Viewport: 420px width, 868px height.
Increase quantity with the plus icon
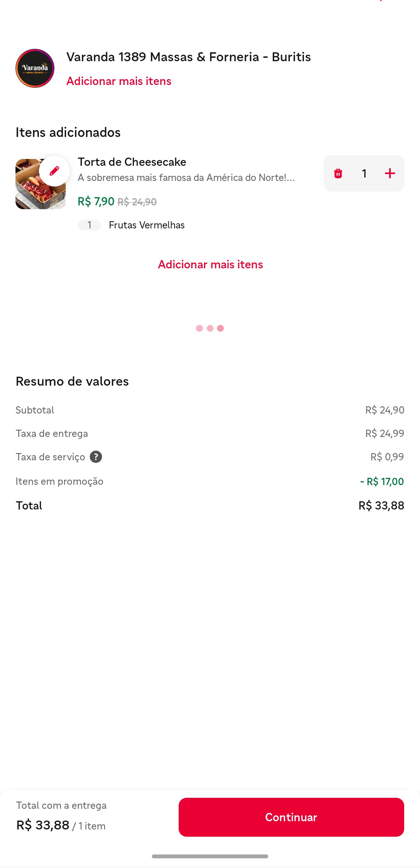click(390, 173)
